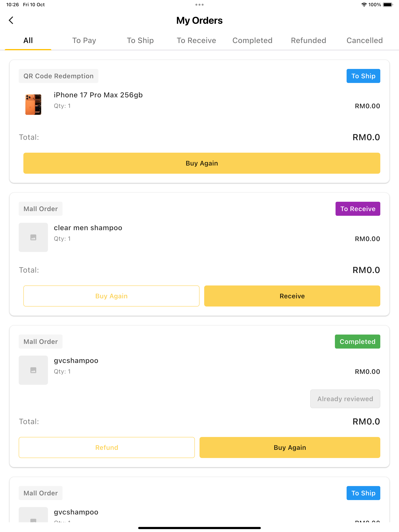Viewport: 399px width, 532px height.
Task: Tap the Wi-Fi status icon
Action: tap(364, 4)
